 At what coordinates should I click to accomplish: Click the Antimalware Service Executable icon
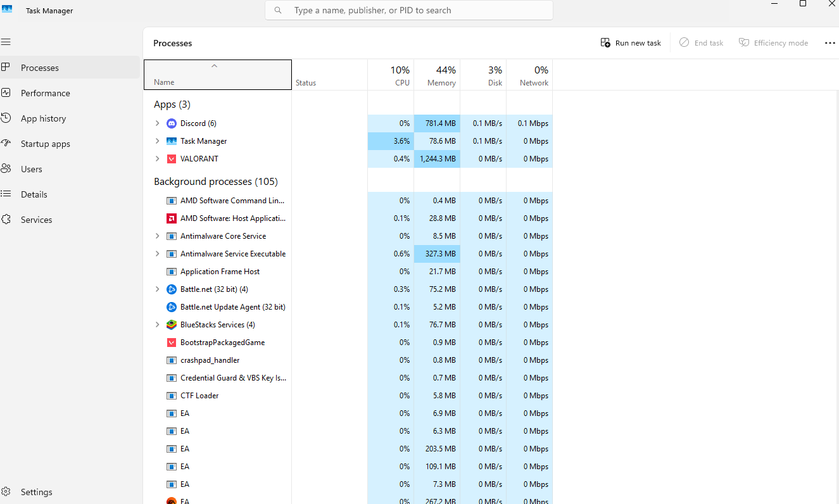tap(172, 254)
